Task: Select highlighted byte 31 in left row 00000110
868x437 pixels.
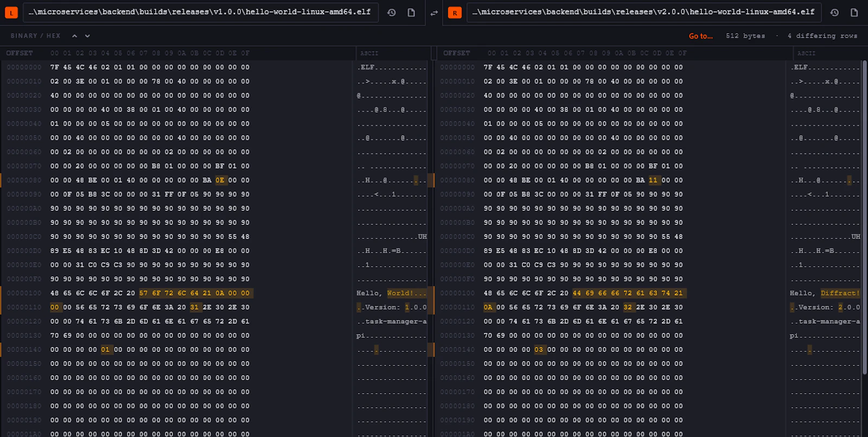Action: tap(195, 307)
